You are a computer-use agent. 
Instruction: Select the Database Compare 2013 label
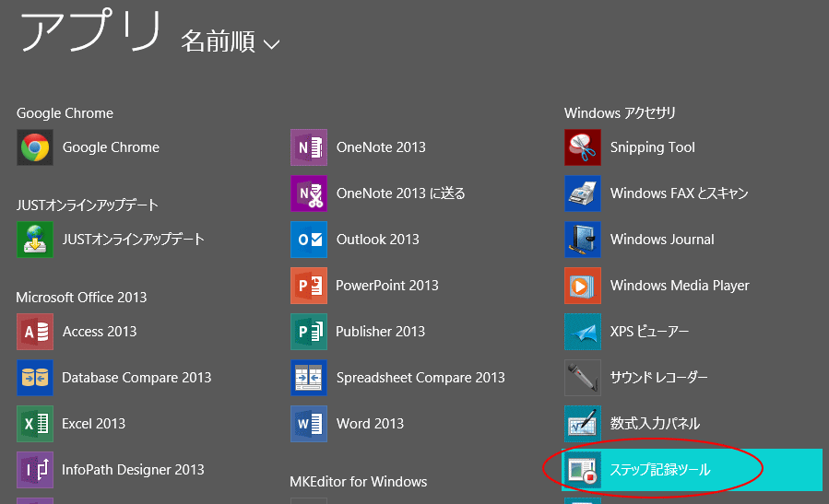point(136,378)
